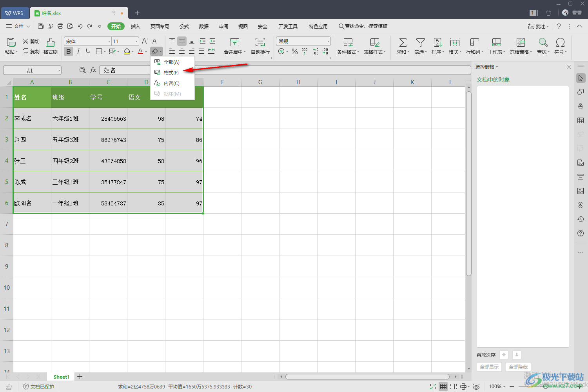Viewport: 588px width, 392px height.
Task: Click 冻结窗格 freeze panes icon
Action: pos(521,42)
